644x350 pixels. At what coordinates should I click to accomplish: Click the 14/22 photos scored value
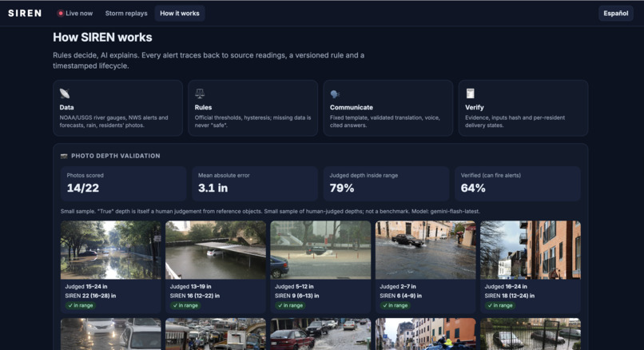click(x=83, y=188)
